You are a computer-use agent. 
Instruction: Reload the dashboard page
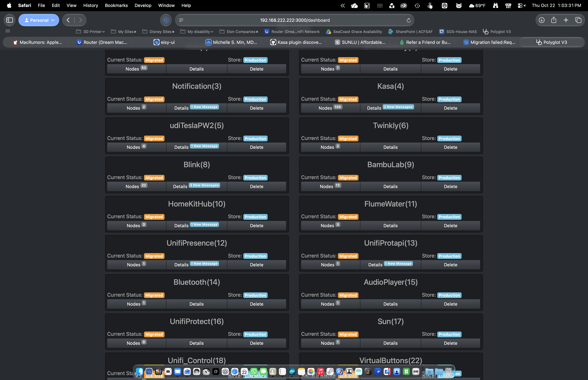(409, 20)
